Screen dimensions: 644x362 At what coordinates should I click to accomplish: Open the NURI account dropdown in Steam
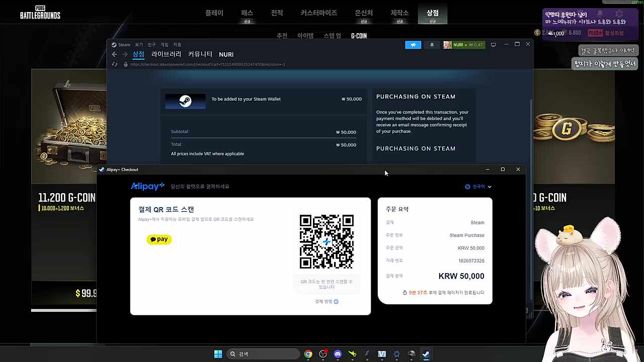[463, 45]
